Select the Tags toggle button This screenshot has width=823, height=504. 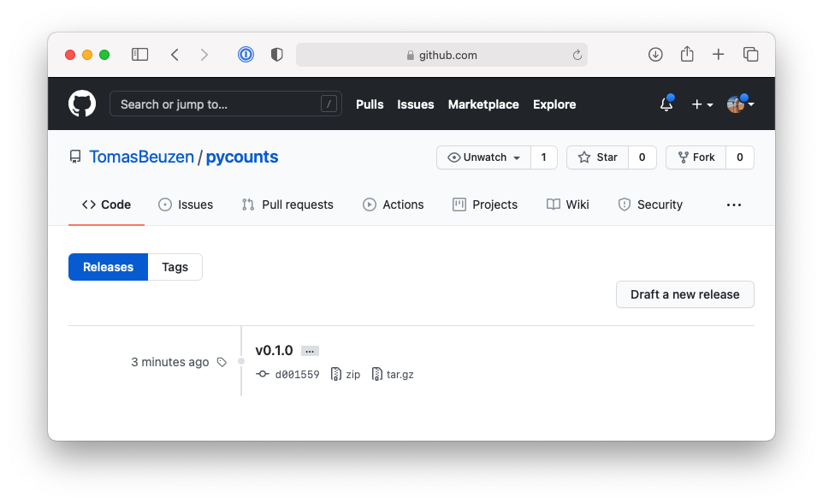click(175, 267)
